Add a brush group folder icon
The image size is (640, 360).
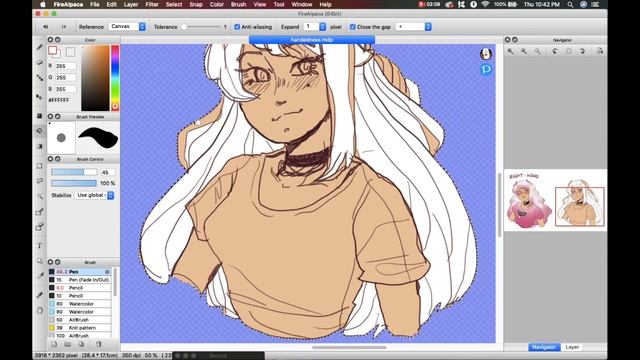pyautogui.click(x=68, y=344)
